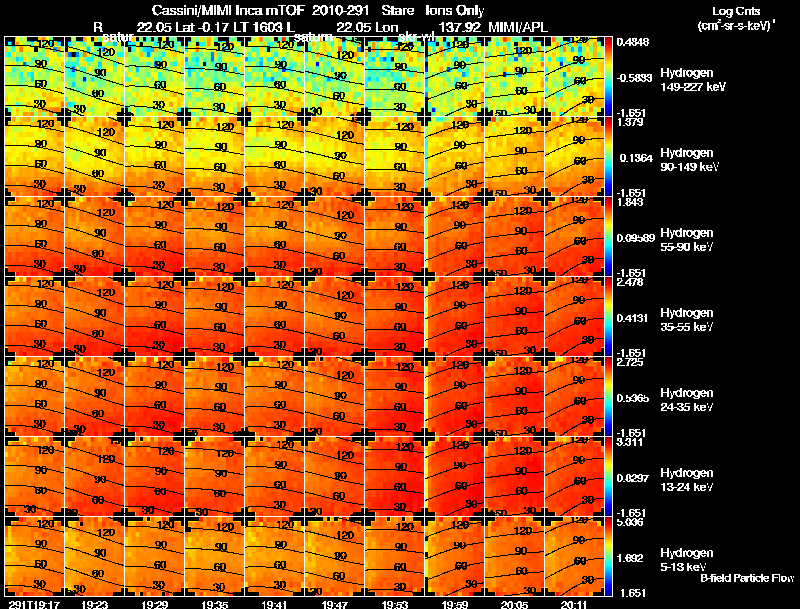800x609 pixels.
Task: Click the 19:29 time axis label
Action: click(155, 604)
